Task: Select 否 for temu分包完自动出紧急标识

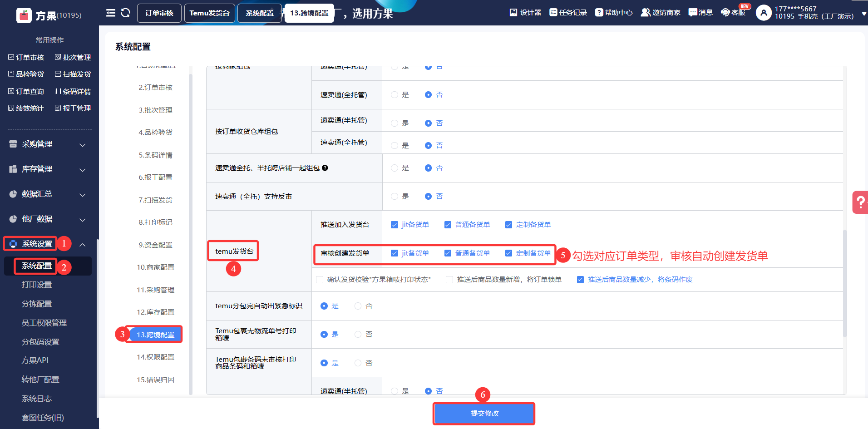Action: point(358,306)
